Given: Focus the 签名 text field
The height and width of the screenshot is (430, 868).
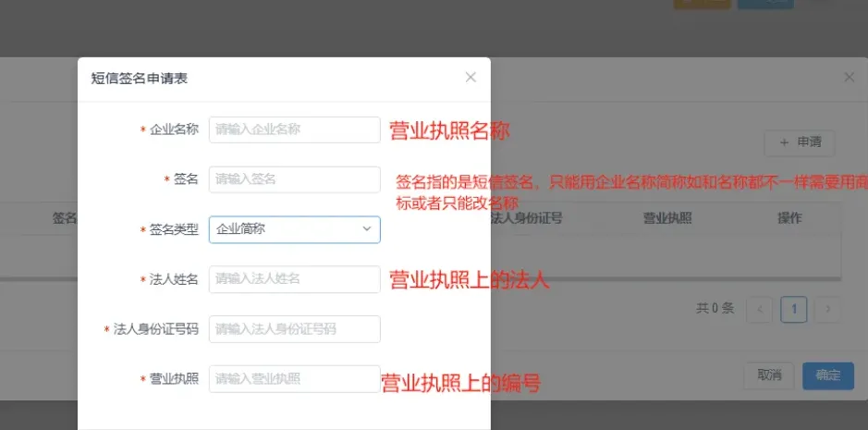Looking at the screenshot, I should click(294, 179).
